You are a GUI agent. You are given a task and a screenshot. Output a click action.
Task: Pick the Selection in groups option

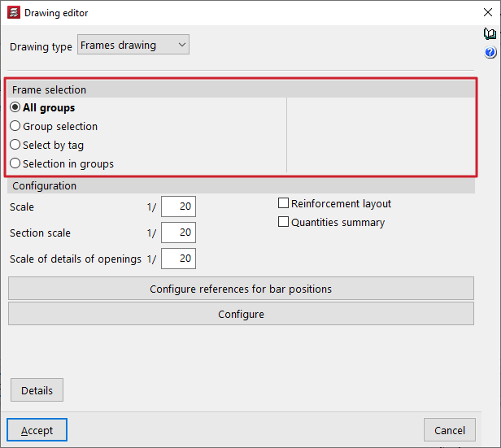[x=15, y=163]
